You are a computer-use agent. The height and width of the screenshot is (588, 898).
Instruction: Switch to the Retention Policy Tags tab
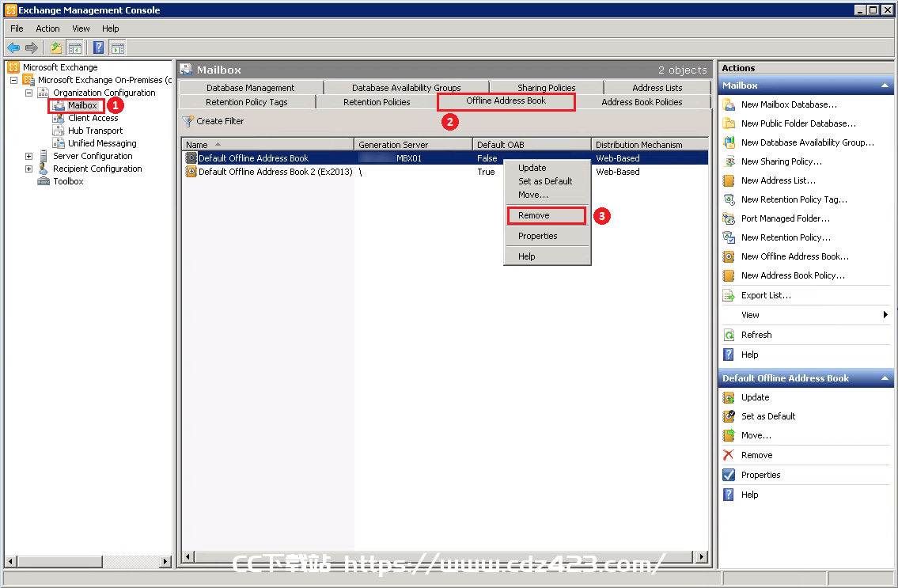(x=247, y=102)
